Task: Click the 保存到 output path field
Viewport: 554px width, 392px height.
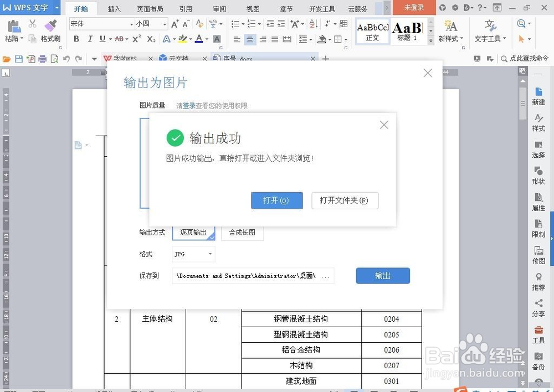Action: point(253,276)
